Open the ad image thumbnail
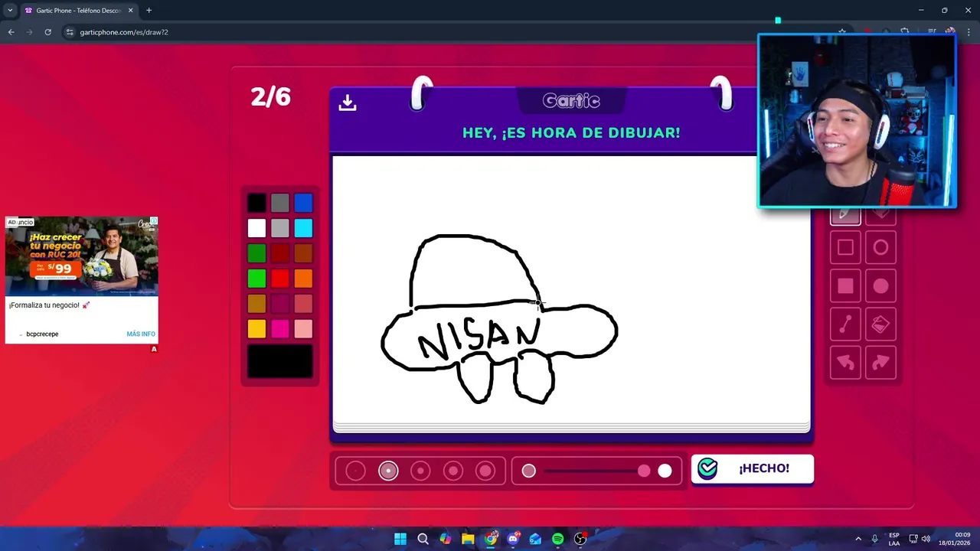Screen dimensions: 980x551 (82, 255)
